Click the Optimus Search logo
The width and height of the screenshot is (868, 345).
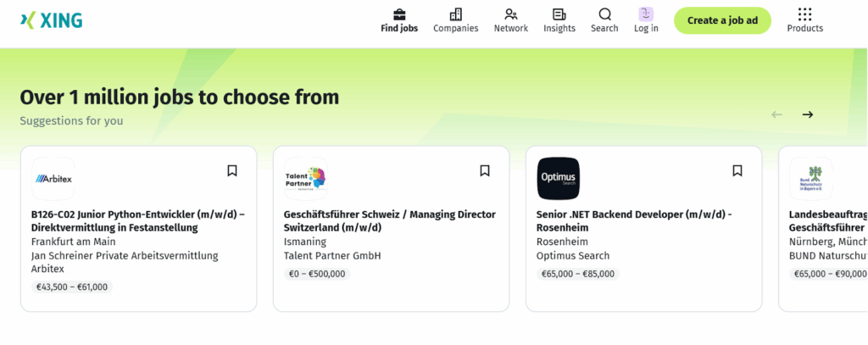[x=559, y=178]
